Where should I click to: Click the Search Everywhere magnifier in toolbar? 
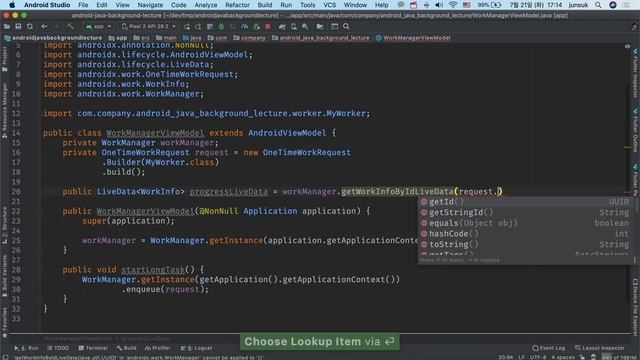pos(346,27)
